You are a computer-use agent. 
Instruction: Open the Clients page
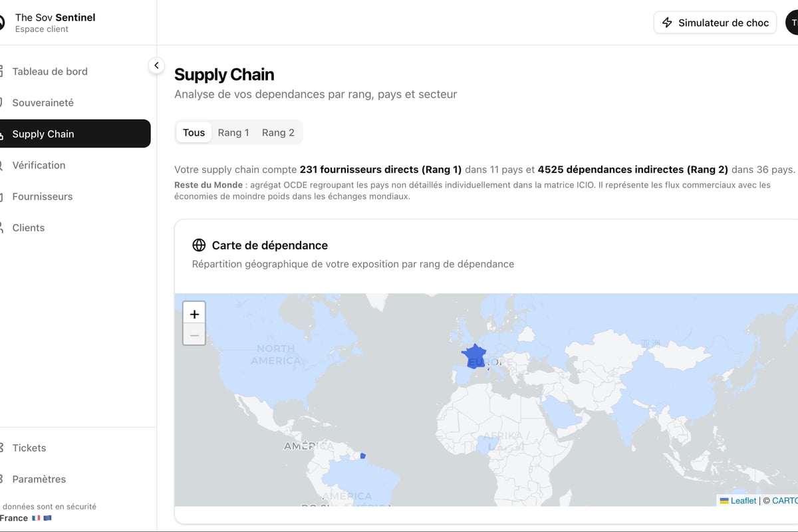tap(29, 227)
